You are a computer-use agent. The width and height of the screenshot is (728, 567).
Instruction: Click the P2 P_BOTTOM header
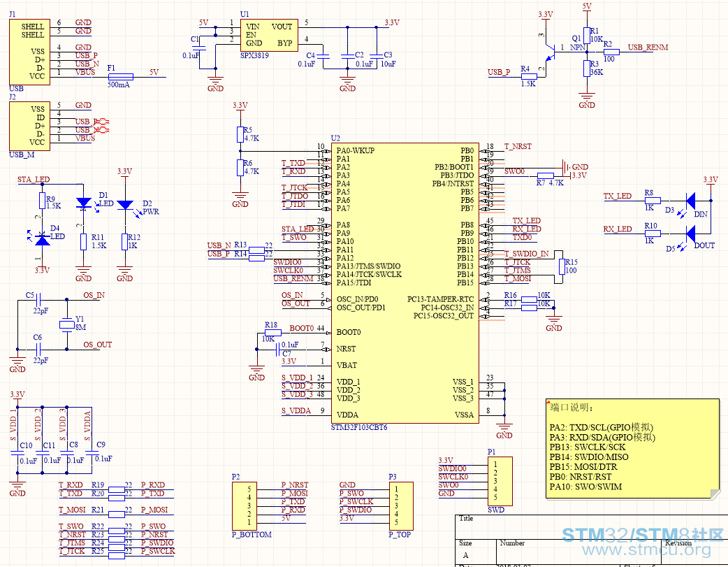click(x=245, y=505)
